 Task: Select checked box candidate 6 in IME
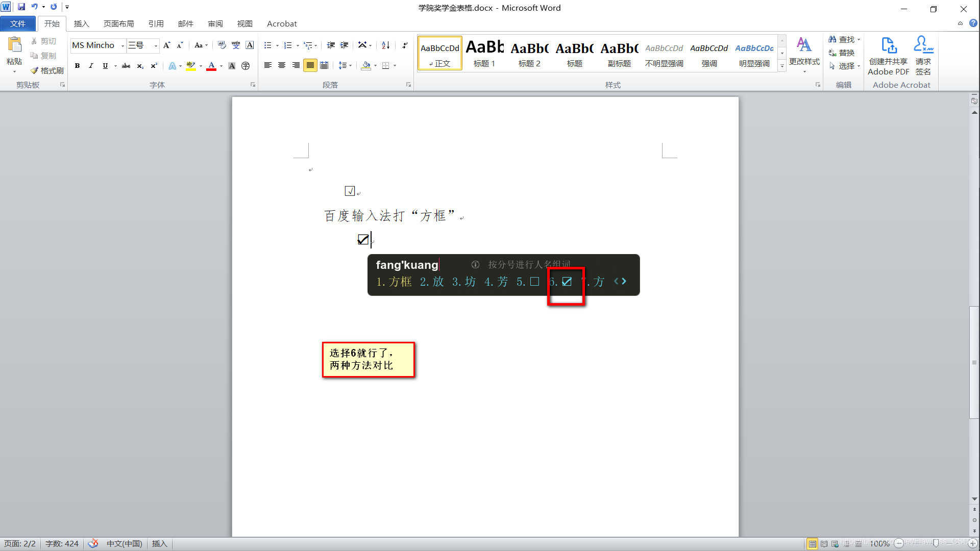566,282
